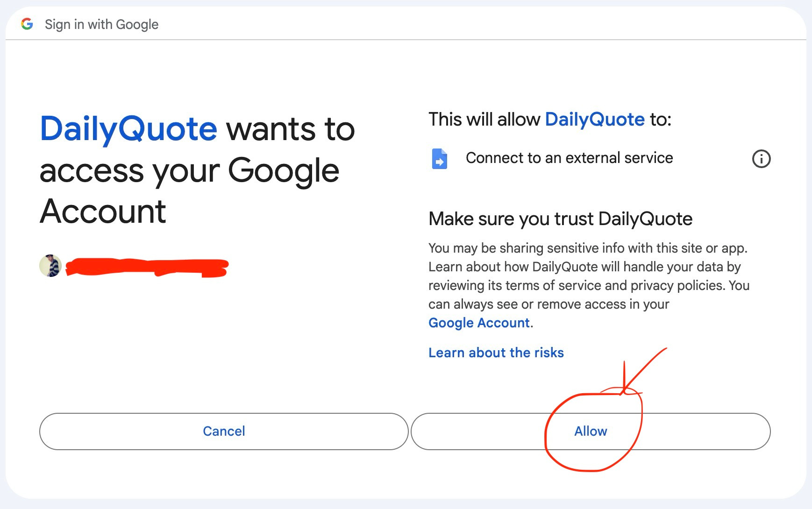The height and width of the screenshot is (509, 812).
Task: Click the Allow button
Action: (591, 431)
